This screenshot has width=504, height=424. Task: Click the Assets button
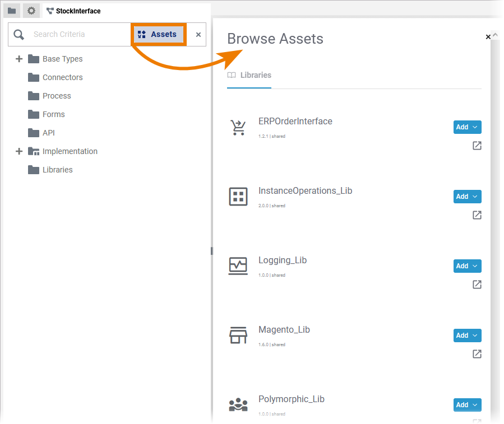(158, 35)
